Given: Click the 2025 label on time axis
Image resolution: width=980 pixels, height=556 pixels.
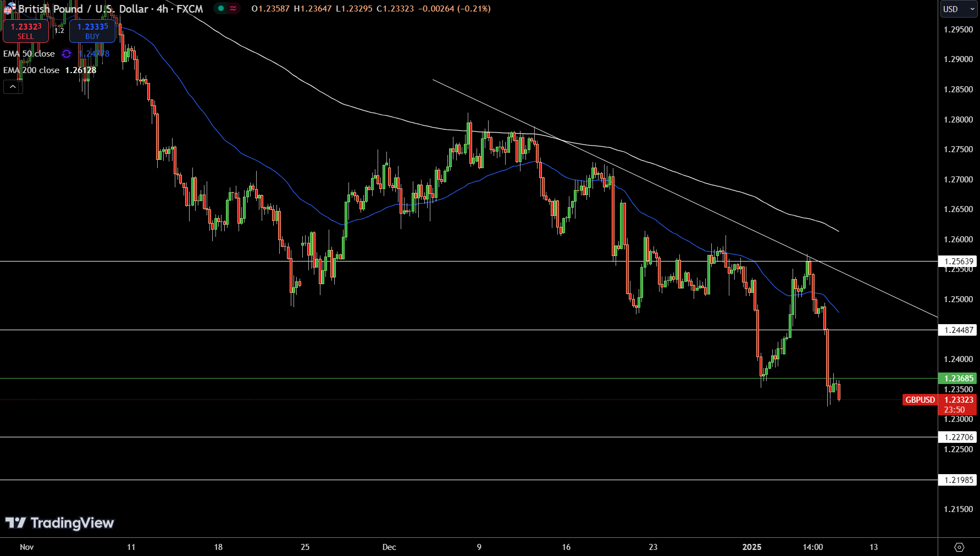Looking at the screenshot, I should [752, 547].
